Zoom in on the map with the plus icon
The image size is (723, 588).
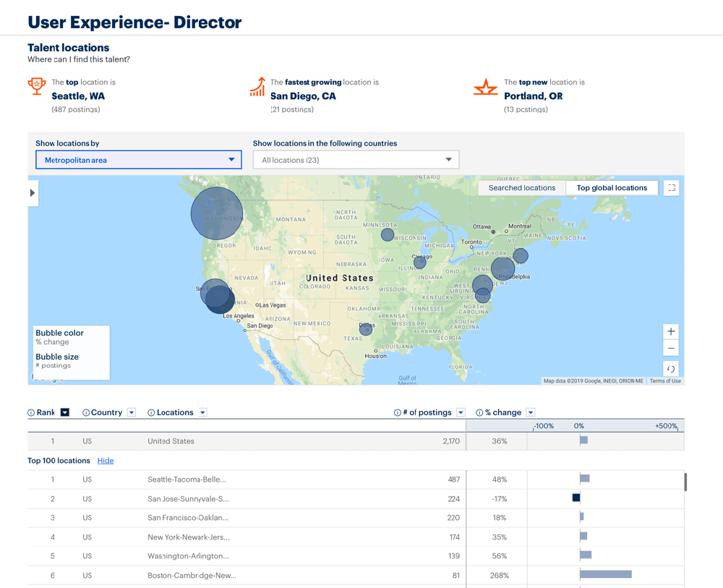click(671, 331)
